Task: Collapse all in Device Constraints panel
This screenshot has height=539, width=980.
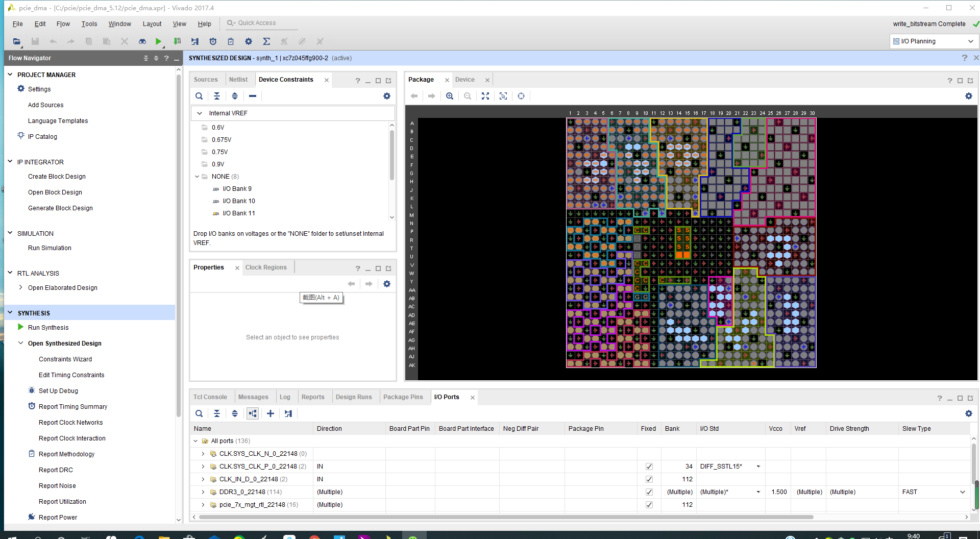Action: 217,96
